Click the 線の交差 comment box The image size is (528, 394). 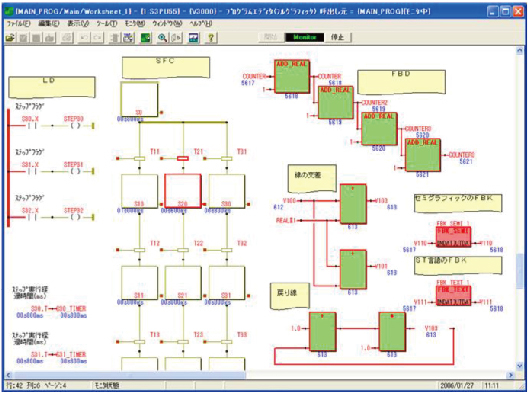(x=312, y=178)
